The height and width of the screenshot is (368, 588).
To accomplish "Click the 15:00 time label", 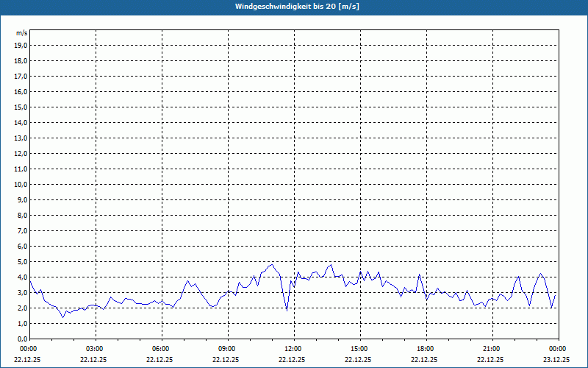I will point(359,349).
